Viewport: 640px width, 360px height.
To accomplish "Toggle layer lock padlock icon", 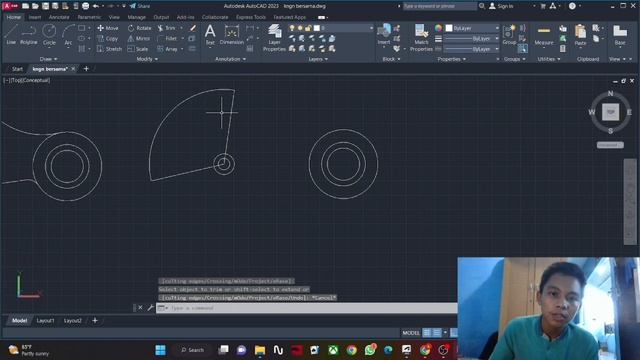I will (x=308, y=28).
